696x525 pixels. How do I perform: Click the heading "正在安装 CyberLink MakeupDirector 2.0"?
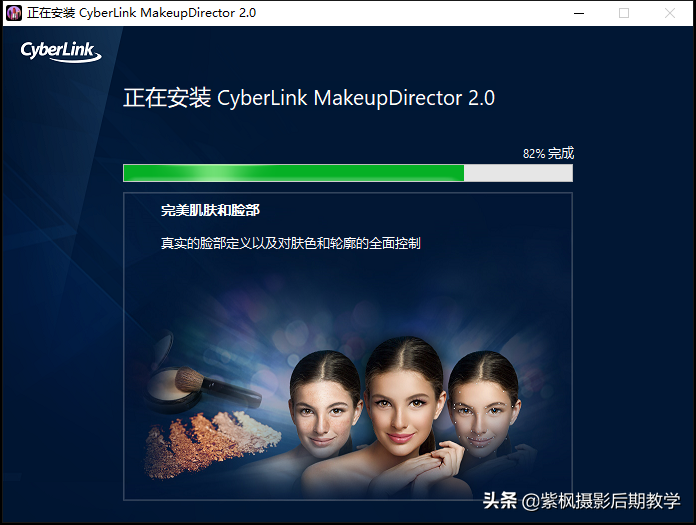pyautogui.click(x=309, y=98)
